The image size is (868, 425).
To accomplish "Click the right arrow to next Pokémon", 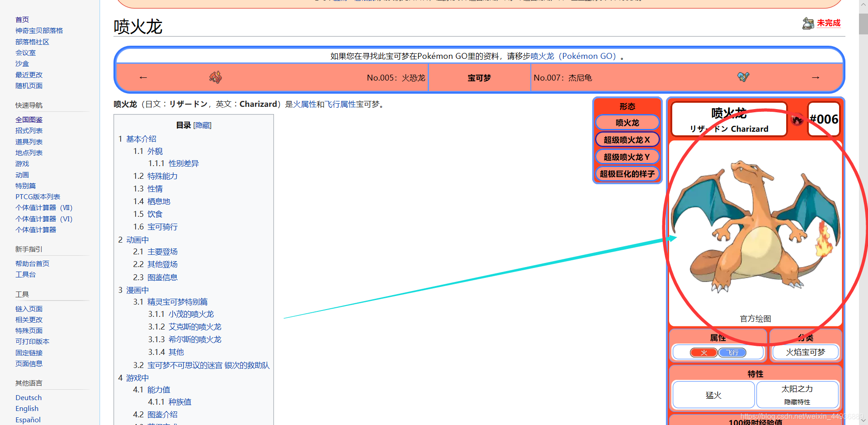I will [x=816, y=77].
